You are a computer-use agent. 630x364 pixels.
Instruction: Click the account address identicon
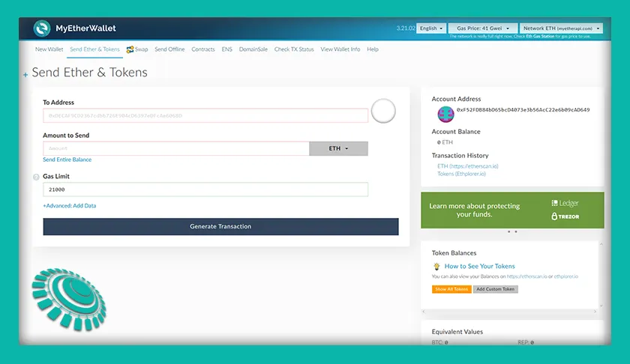445,114
